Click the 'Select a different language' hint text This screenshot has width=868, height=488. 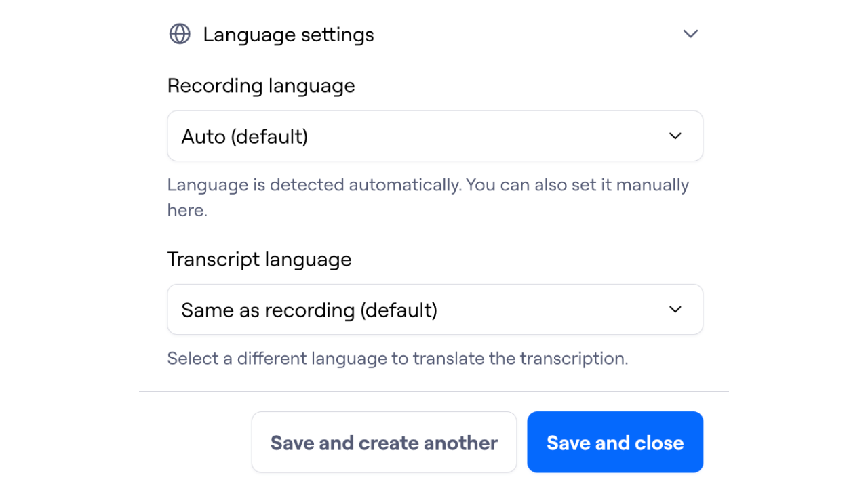pyautogui.click(x=397, y=359)
